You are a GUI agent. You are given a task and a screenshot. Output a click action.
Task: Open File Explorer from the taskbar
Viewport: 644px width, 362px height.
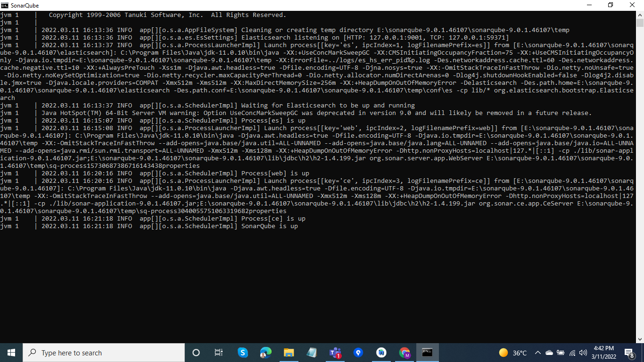[289, 353]
